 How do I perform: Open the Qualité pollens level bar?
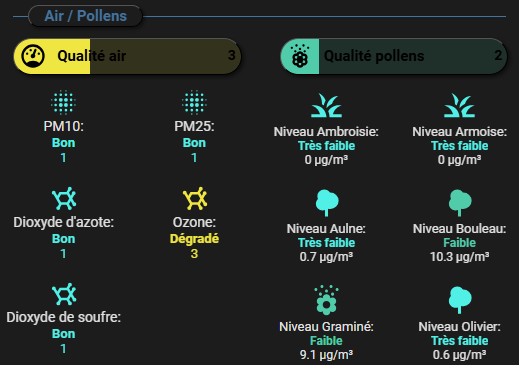(x=394, y=56)
